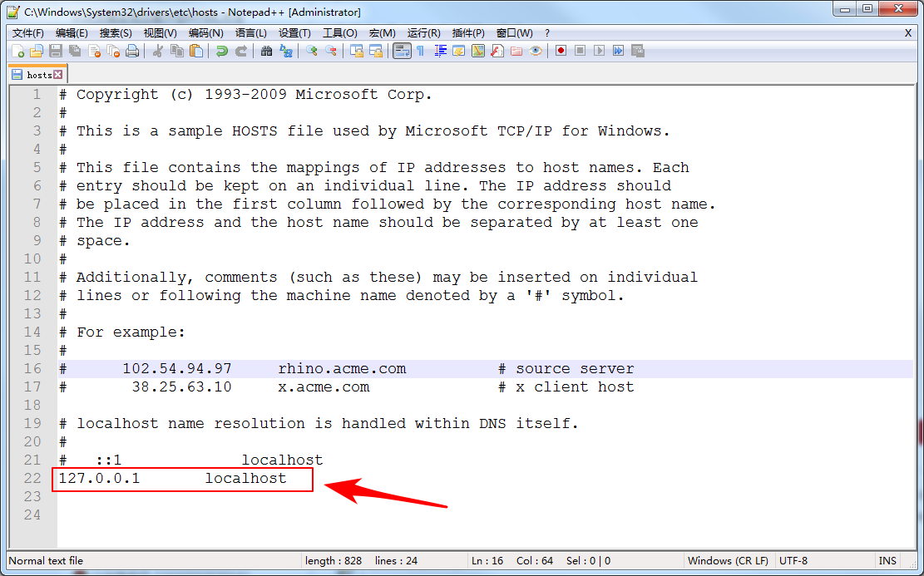Select the Save All toolbar icon
924x576 pixels.
73,52
